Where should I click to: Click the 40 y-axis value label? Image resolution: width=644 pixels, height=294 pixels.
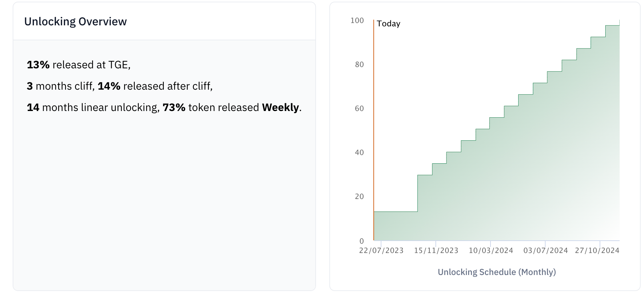(x=359, y=153)
